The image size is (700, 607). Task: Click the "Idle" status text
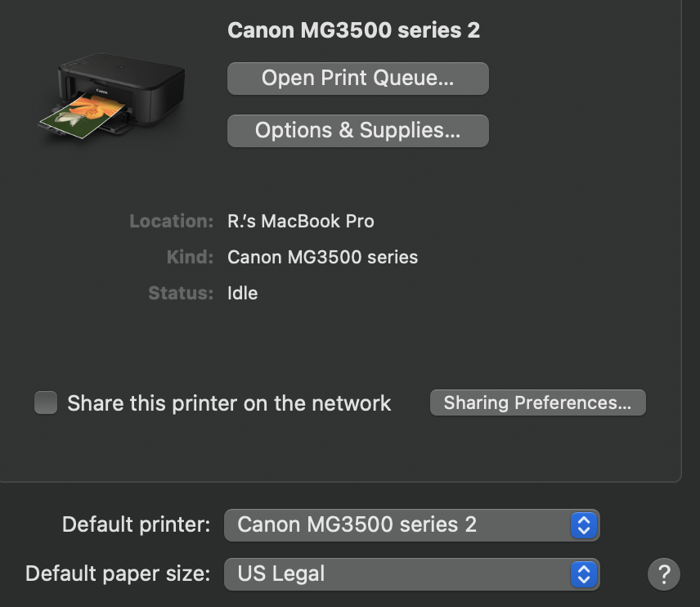tap(242, 293)
